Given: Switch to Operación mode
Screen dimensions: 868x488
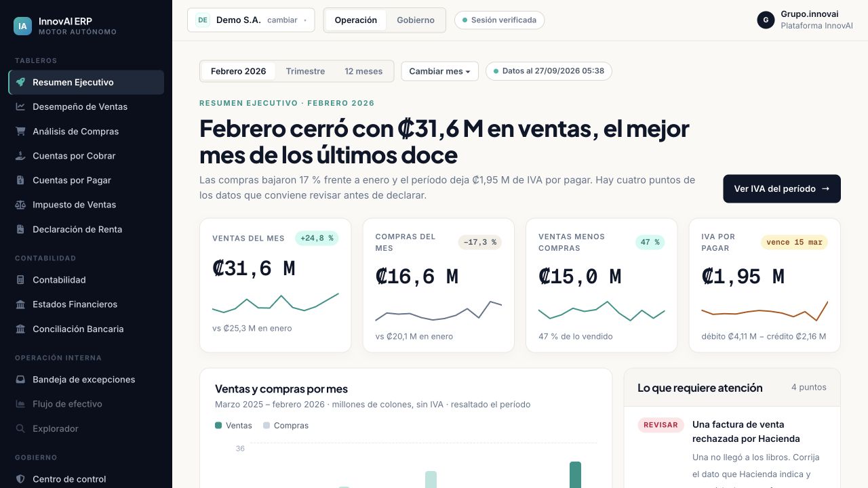Looking at the screenshot, I should 356,20.
